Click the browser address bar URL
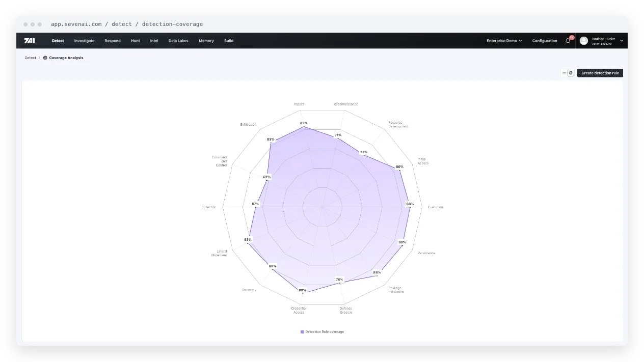Viewport: 644px width, 362px height. tap(127, 24)
